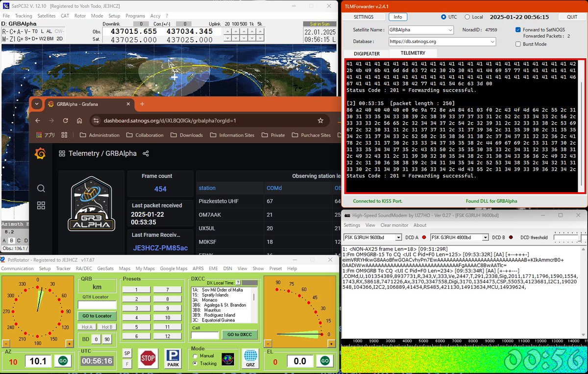This screenshot has height=374, width=588.
Task: Open Google Maps menu in PstRotator
Action: coord(173,269)
